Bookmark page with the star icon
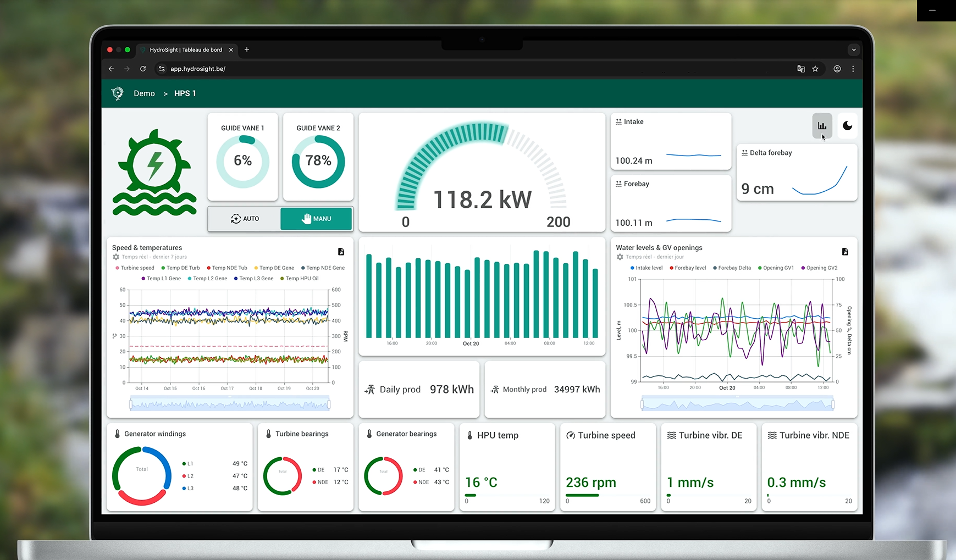The image size is (956, 560). pos(815,69)
